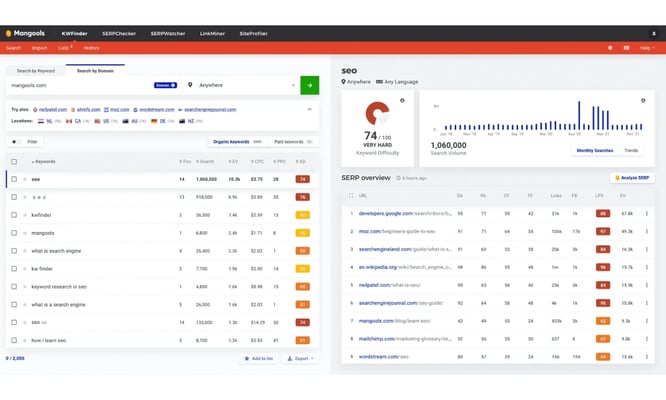The image size is (666, 400).
Task: Open the Help dropdown menu
Action: coord(647,48)
